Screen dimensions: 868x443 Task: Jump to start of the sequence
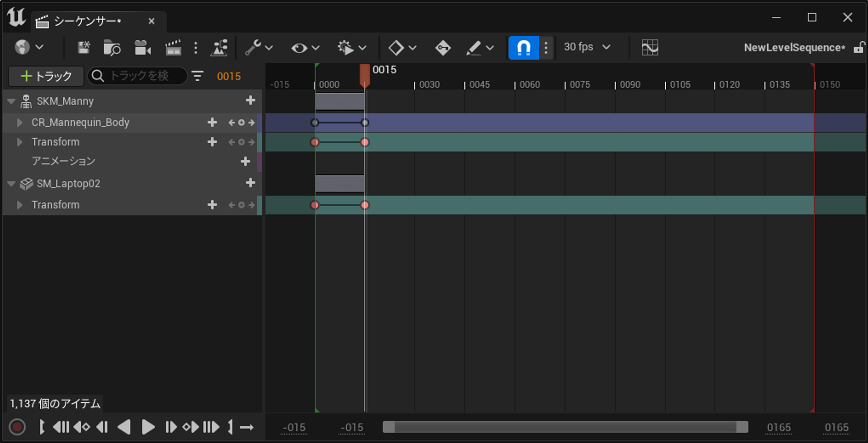[x=61, y=427]
